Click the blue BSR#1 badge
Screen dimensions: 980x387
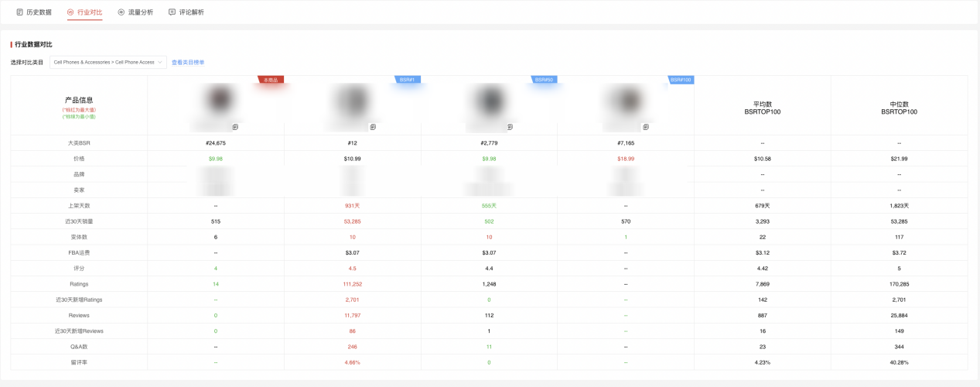click(x=408, y=80)
